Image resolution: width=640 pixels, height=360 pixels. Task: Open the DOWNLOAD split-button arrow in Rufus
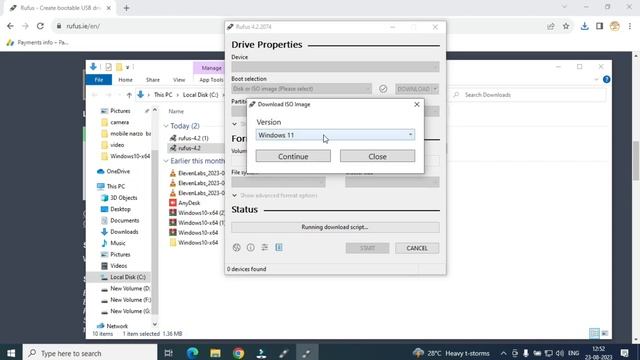pos(436,89)
